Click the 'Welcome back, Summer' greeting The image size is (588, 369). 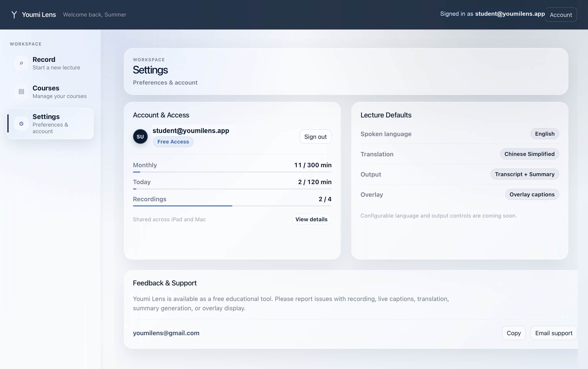click(94, 15)
